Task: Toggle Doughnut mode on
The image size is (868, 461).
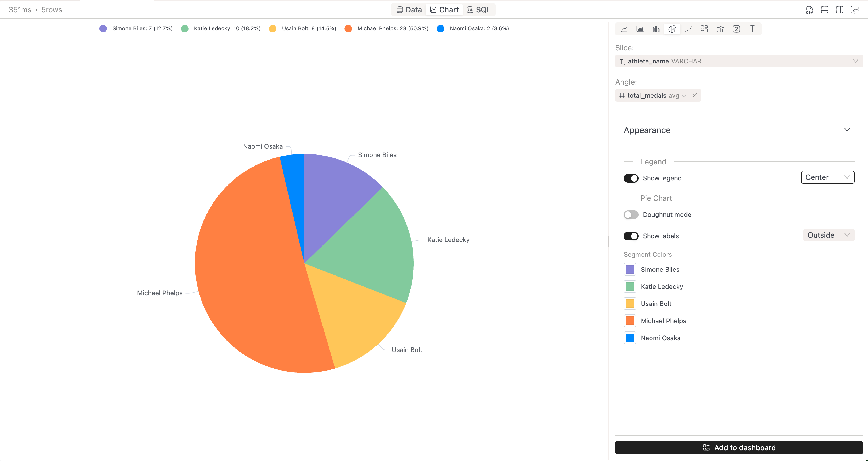Action: click(x=631, y=214)
